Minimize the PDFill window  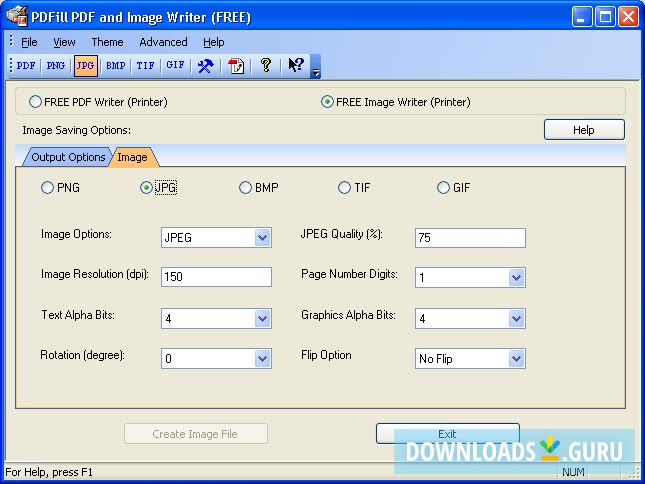581,17
